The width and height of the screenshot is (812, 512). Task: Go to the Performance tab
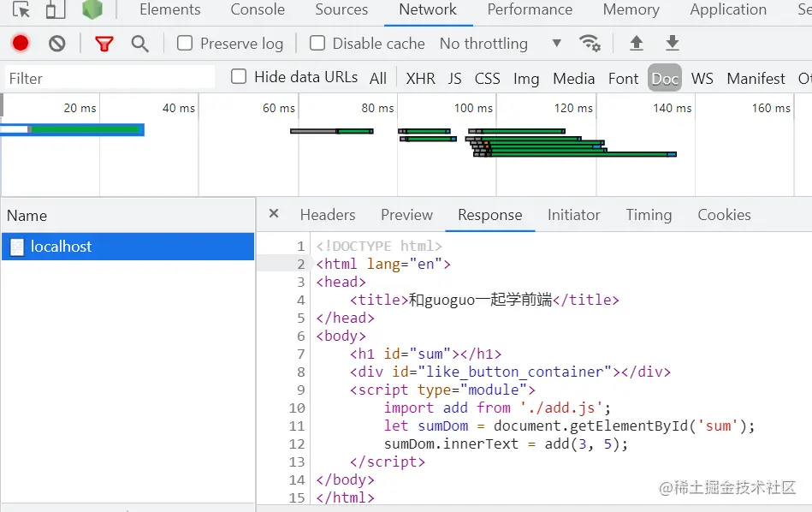click(x=530, y=9)
